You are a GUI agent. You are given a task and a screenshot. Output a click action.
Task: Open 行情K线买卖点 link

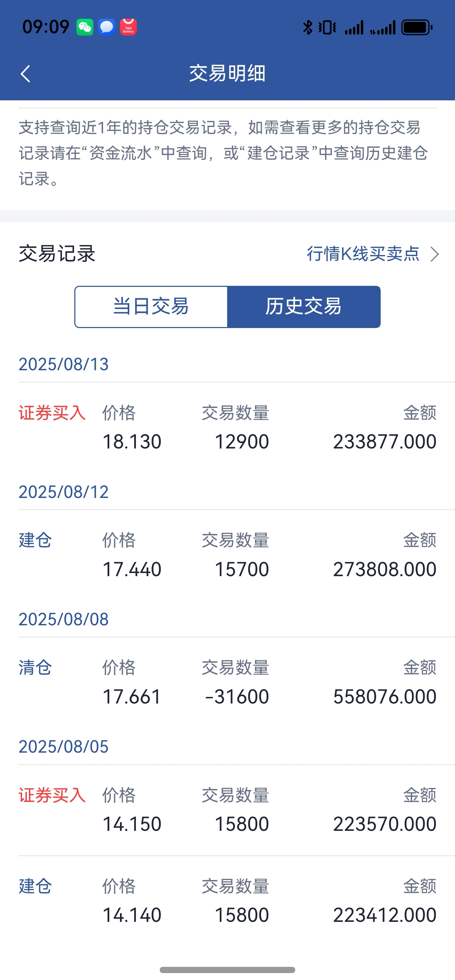[x=363, y=254]
